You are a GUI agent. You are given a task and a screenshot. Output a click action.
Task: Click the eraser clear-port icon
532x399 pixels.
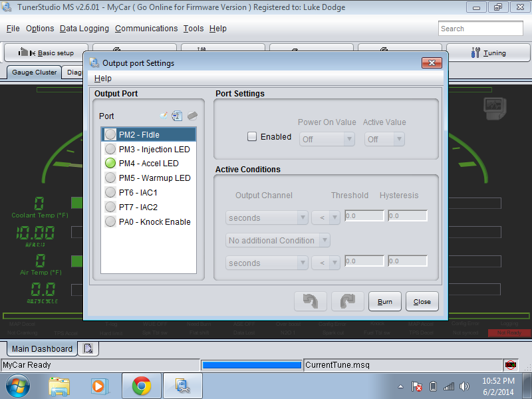pyautogui.click(x=192, y=116)
